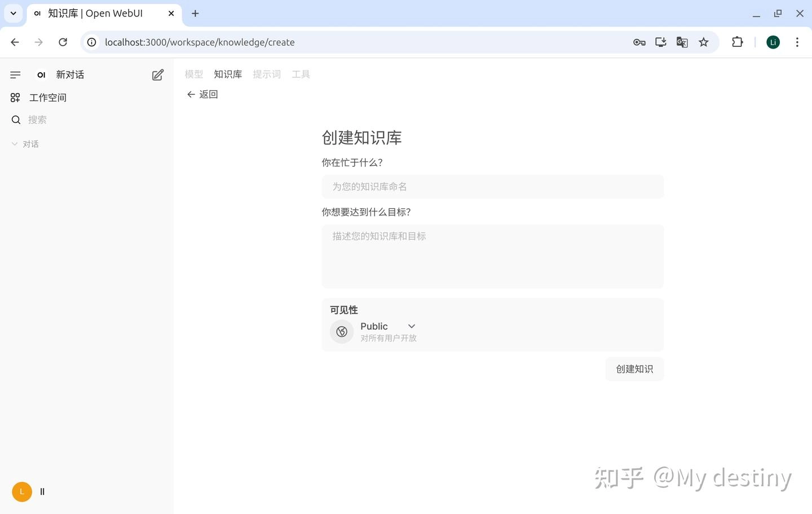Open the user avatar profile menu
The width and height of the screenshot is (812, 514).
tap(22, 491)
